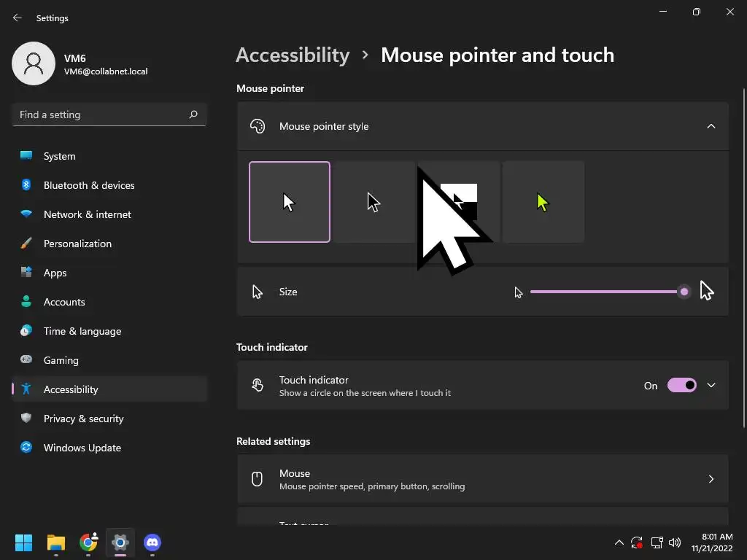Open System settings
747x560 pixels.
[x=109, y=156]
